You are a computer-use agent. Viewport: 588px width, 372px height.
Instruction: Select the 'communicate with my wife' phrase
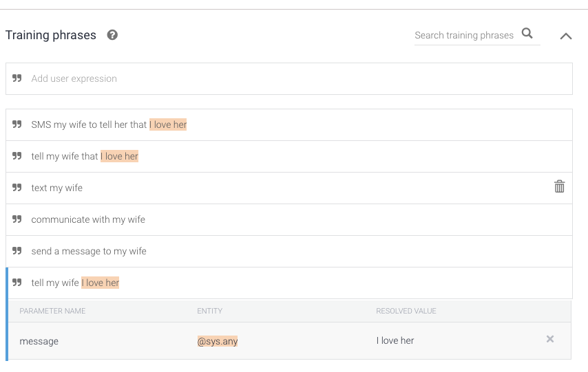coord(88,219)
